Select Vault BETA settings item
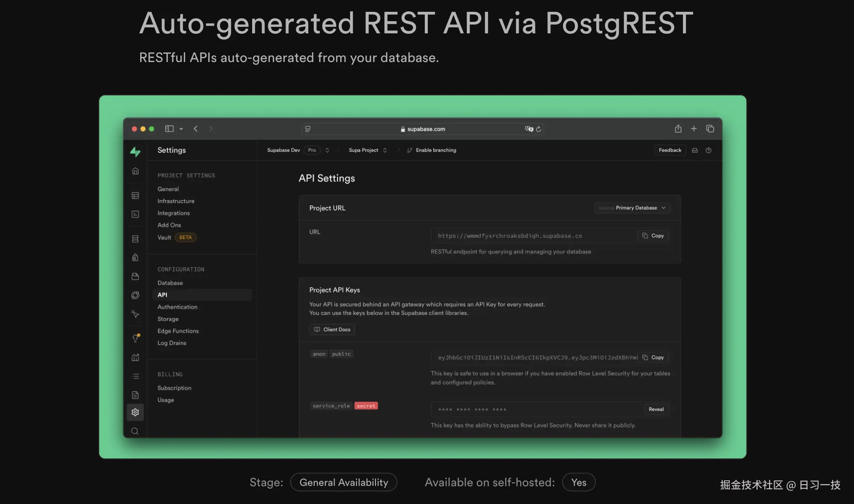Image resolution: width=854 pixels, height=504 pixels. pyautogui.click(x=177, y=237)
